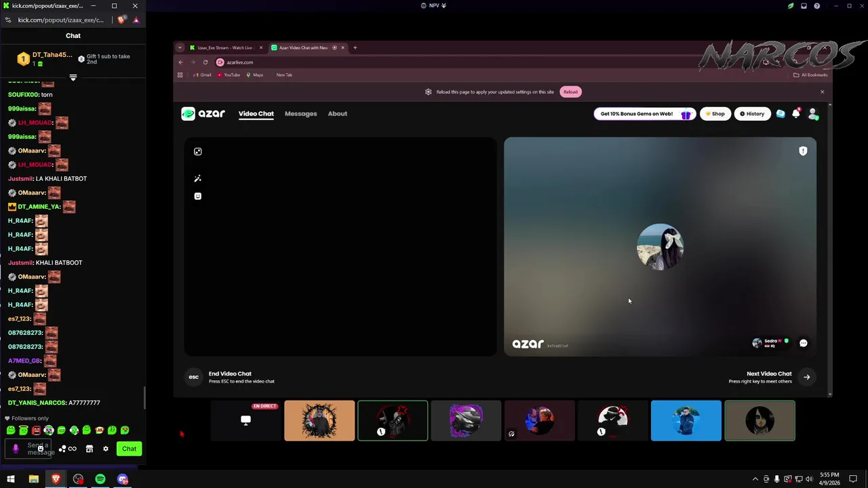
Task: Open chat settings gear icon
Action: tap(106, 449)
